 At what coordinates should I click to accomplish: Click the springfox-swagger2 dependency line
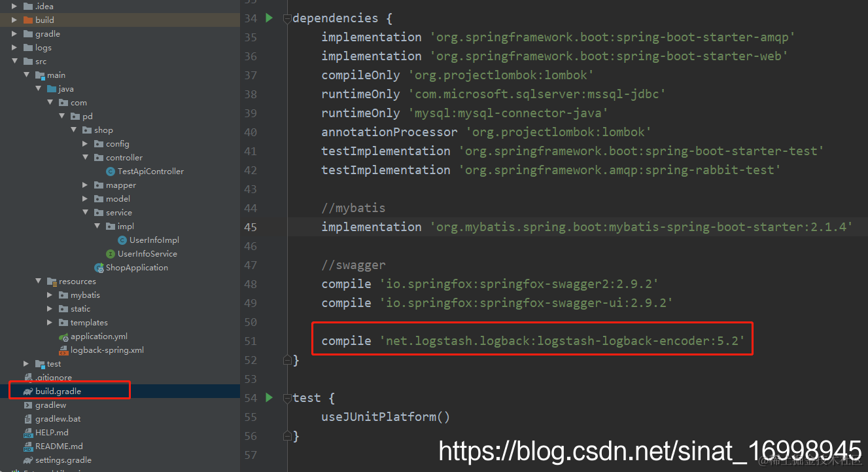[x=490, y=283]
